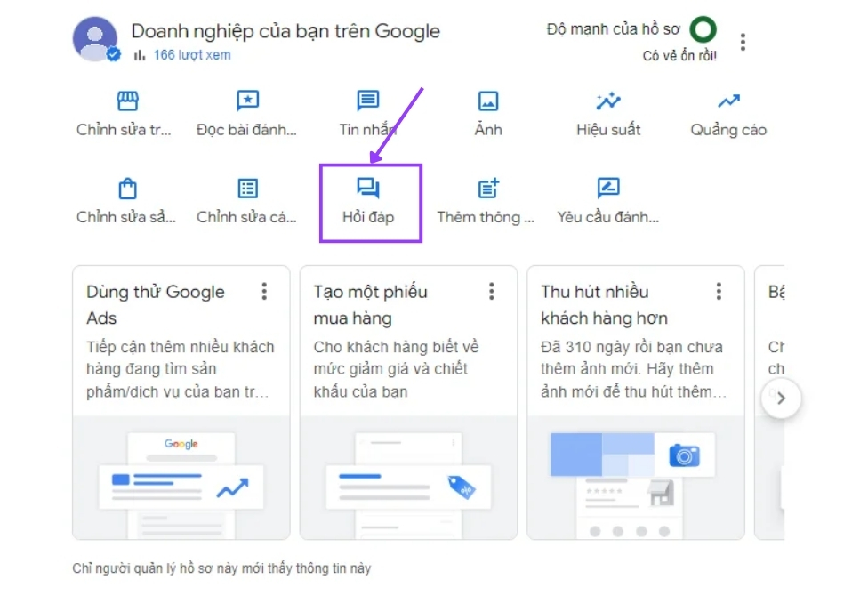Open the Thu hút nhiều khách hàng card menu
This screenshot has height=612, width=868.
click(719, 291)
